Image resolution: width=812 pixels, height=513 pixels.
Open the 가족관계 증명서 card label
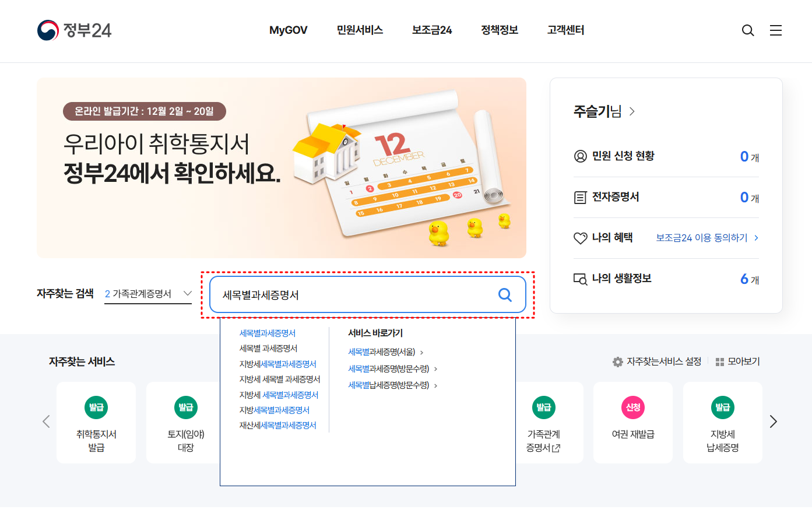544,441
